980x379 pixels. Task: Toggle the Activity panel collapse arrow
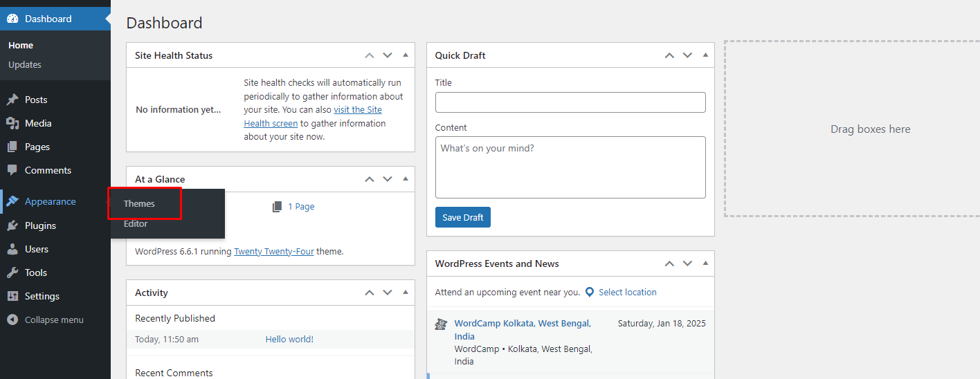[406, 293]
